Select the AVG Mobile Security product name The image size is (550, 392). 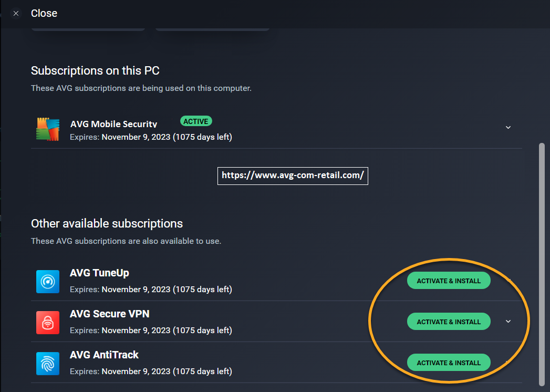coord(113,124)
